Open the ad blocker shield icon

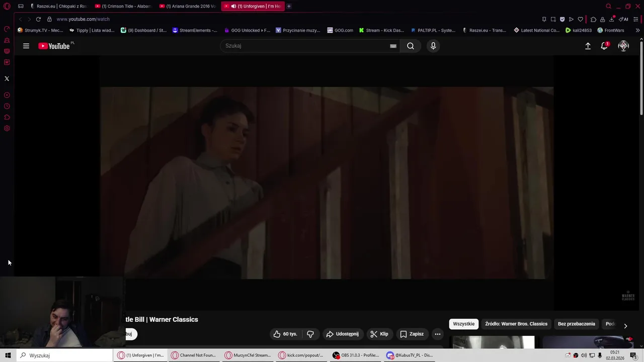[x=562, y=19]
